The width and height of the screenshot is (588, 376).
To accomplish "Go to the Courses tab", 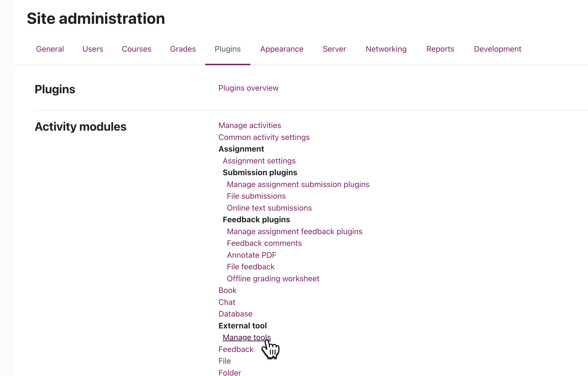I will pos(136,49).
